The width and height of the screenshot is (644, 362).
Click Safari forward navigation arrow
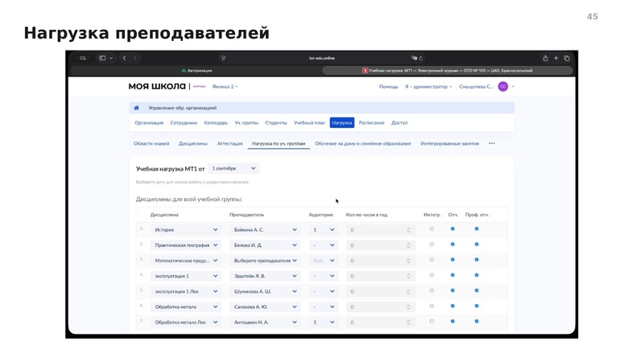pos(134,58)
